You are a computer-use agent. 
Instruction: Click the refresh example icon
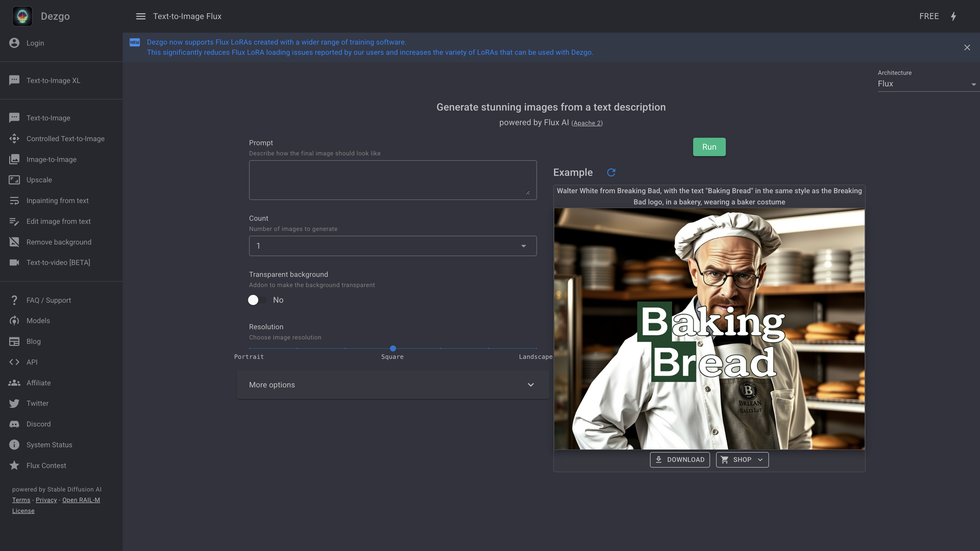pyautogui.click(x=611, y=172)
